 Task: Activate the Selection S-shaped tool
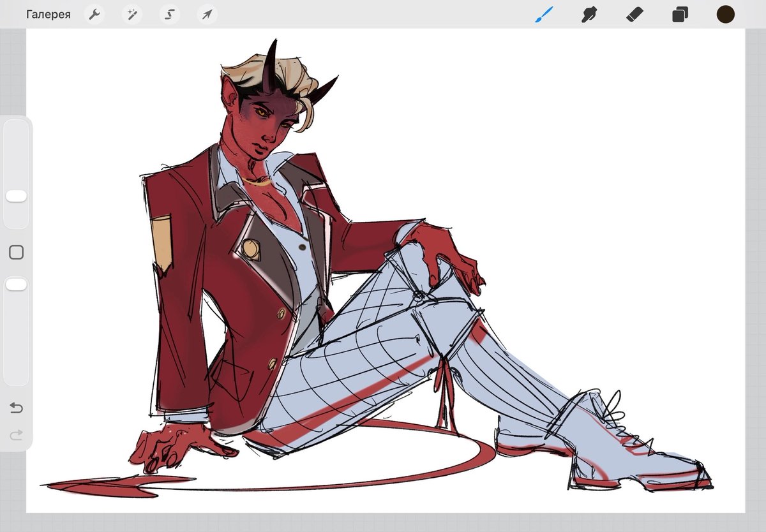click(x=169, y=15)
